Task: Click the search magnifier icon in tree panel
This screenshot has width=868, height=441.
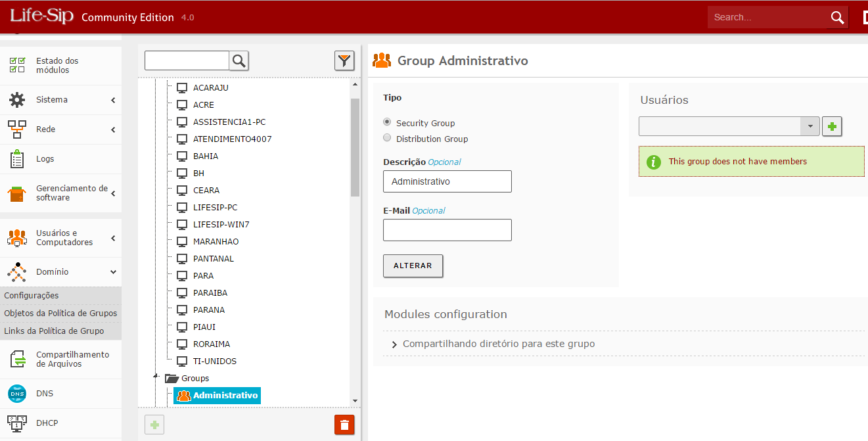Action: point(239,61)
